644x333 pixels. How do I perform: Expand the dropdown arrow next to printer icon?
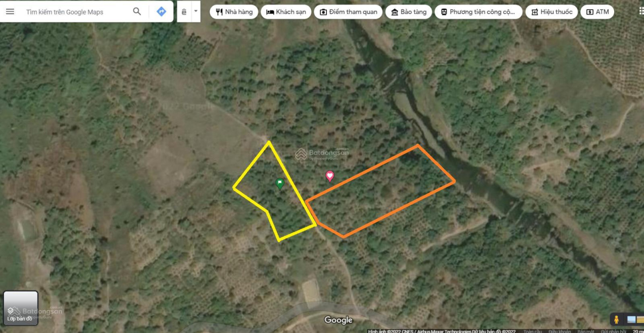[195, 11]
